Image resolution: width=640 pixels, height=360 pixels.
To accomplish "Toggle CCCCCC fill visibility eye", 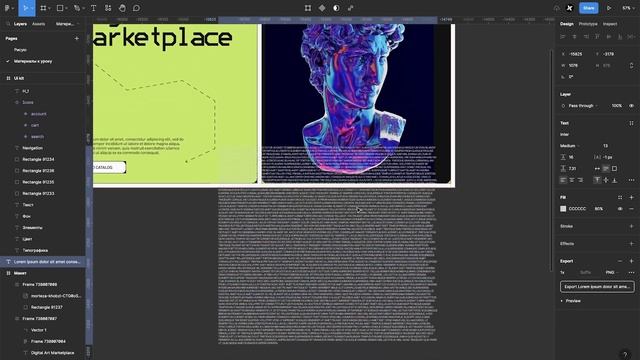I will pos(620,209).
